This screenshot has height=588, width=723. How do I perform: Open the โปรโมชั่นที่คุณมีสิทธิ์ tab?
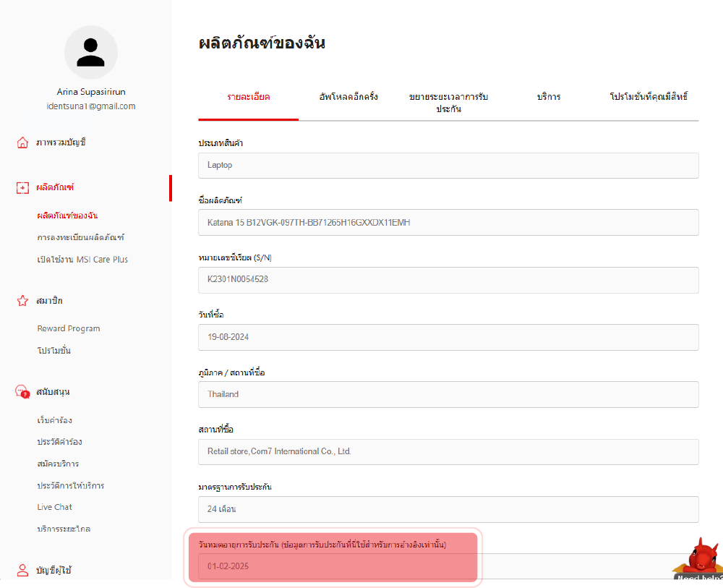click(649, 97)
